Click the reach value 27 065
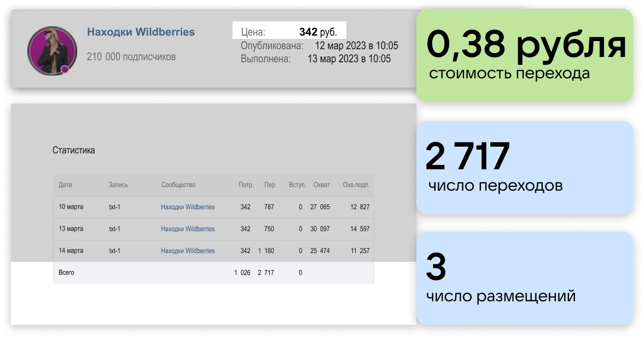 320,207
